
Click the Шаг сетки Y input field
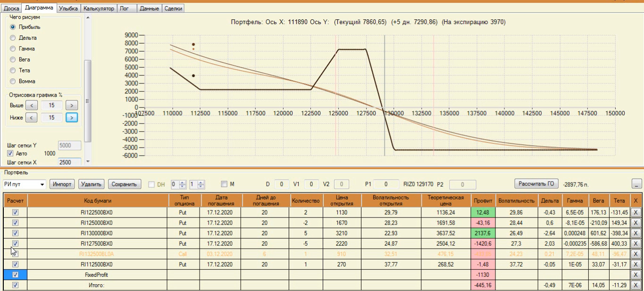pyautogui.click(x=69, y=145)
